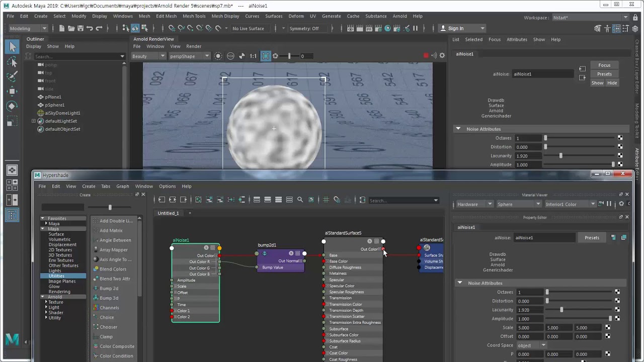Click the Presets button in Property Editor
The width and height of the screenshot is (644, 362).
pyautogui.click(x=592, y=238)
